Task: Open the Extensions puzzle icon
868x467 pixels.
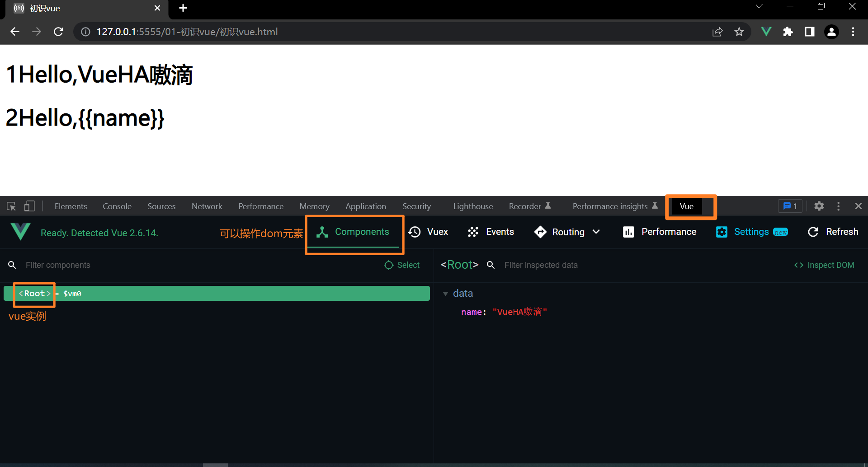Action: coord(788,32)
